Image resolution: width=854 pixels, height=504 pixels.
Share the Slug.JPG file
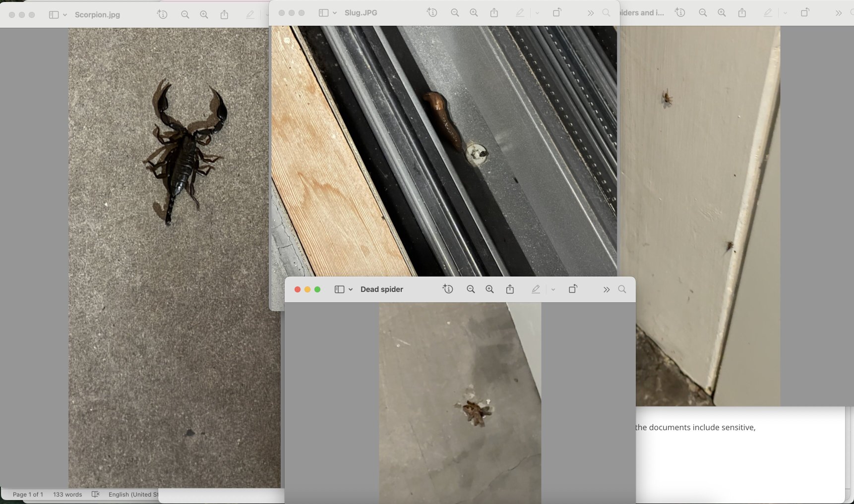point(494,13)
